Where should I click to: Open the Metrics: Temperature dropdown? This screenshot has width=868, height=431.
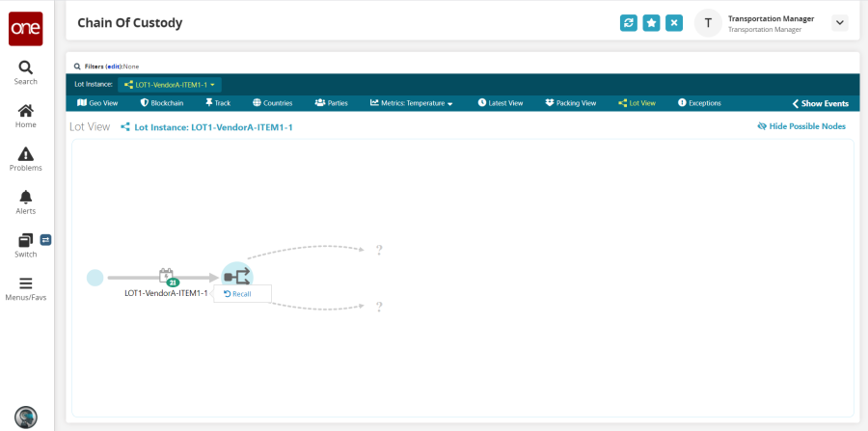411,103
